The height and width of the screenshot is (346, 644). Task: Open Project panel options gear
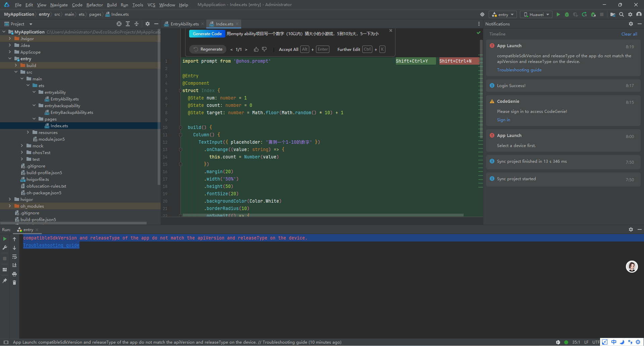(x=148, y=24)
